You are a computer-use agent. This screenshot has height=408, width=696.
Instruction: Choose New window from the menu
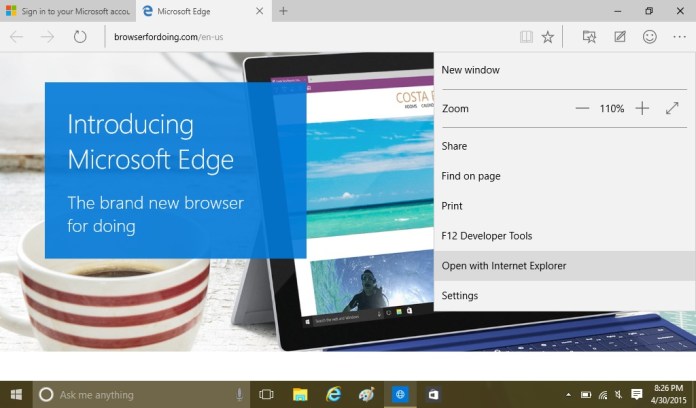click(565, 70)
